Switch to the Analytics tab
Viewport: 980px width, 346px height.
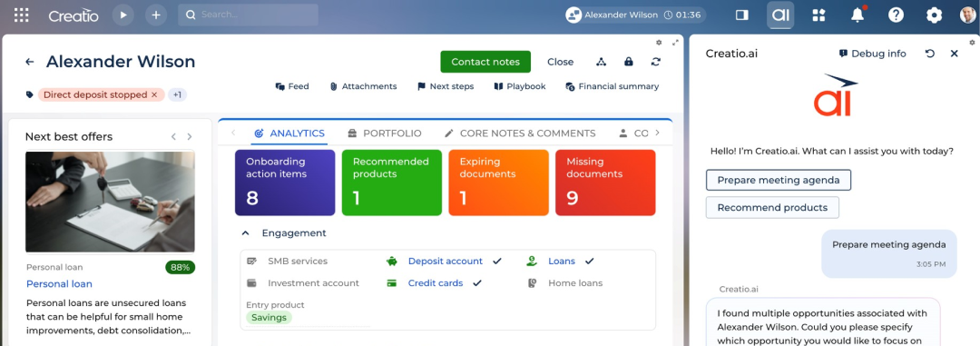pos(289,133)
